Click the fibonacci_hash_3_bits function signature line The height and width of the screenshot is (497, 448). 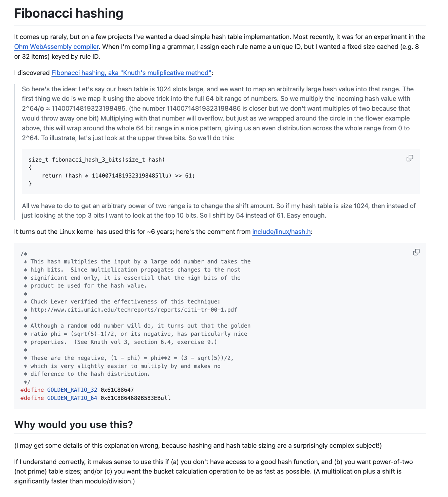[x=96, y=160]
